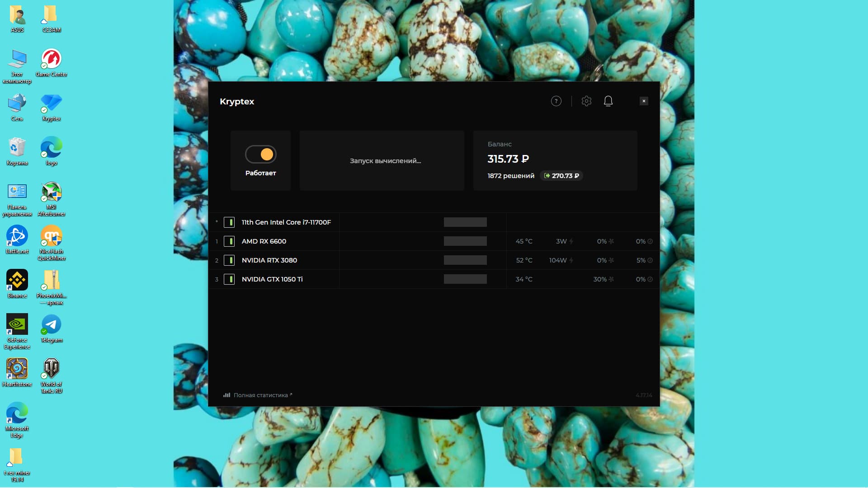Select the PhoenixMiner shortcut desktop icon
The height and width of the screenshot is (488, 868).
pos(52,287)
